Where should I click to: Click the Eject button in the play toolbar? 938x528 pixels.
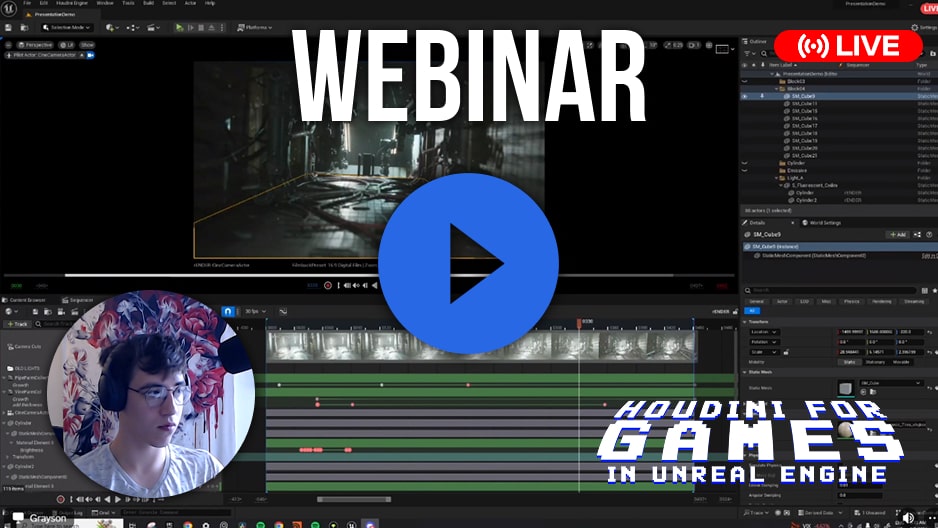tap(211, 28)
